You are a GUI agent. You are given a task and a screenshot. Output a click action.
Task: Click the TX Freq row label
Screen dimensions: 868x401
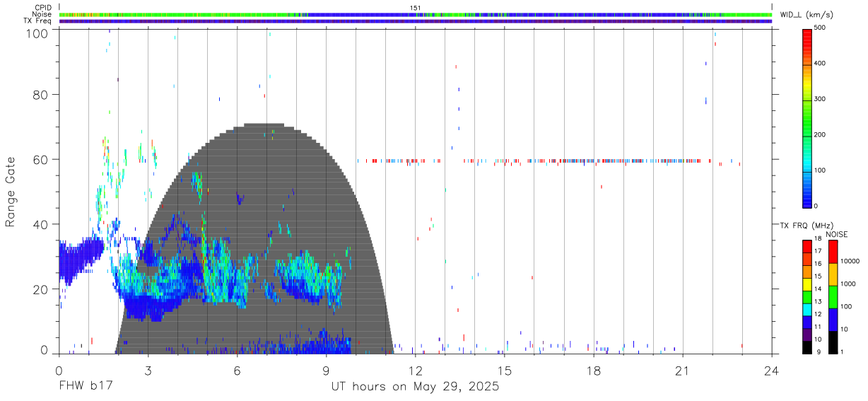coord(37,21)
